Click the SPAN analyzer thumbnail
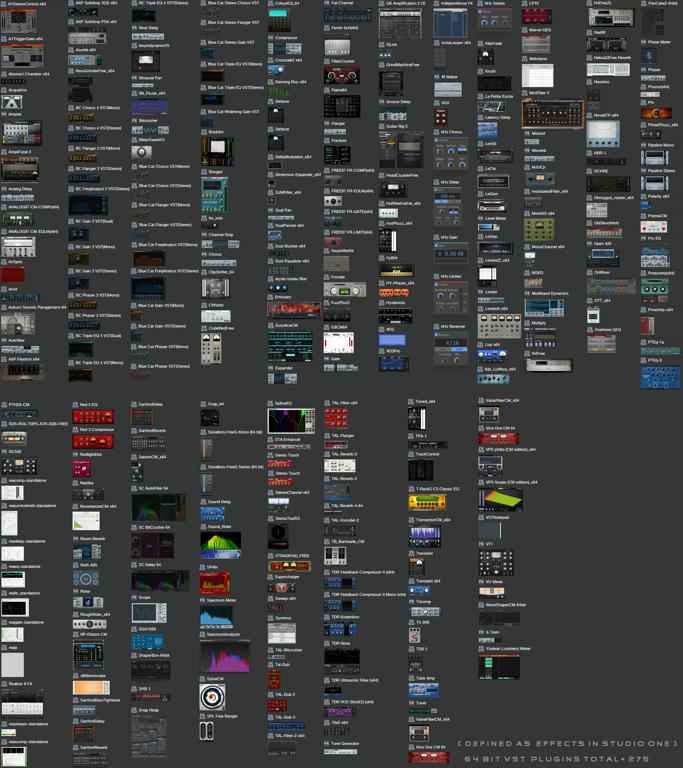683x768 pixels. [x=215, y=583]
